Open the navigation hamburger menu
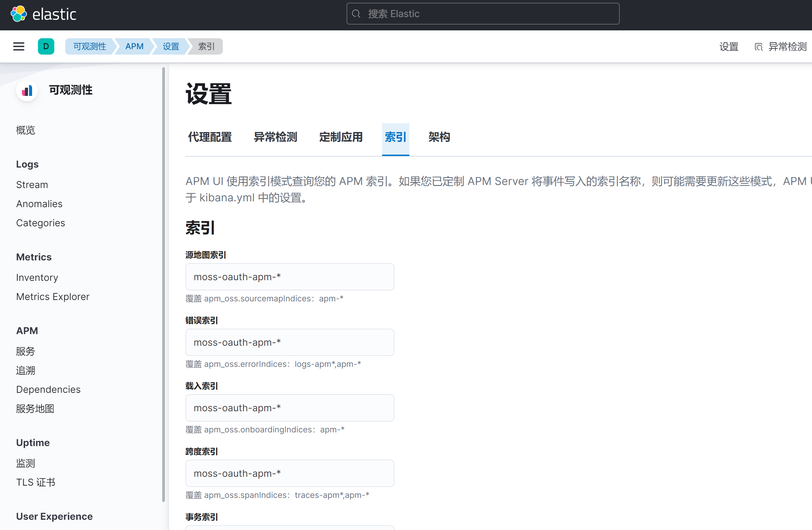Screen dimensions: 812x530 [x=18, y=46]
